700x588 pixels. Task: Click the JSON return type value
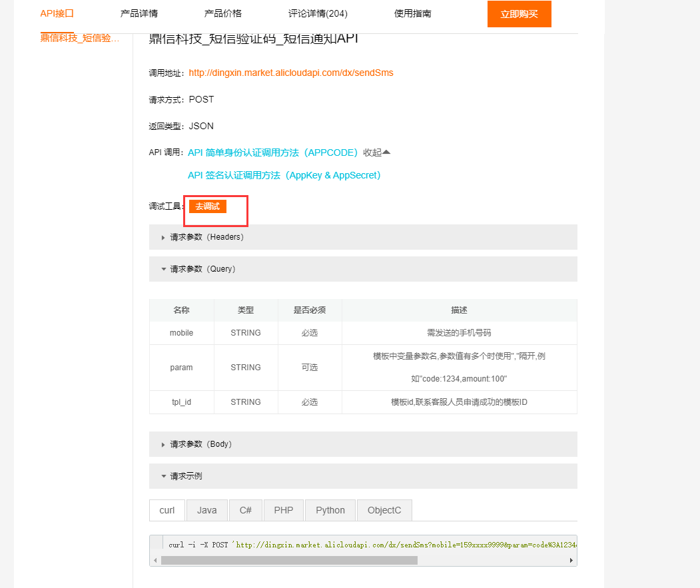(201, 127)
